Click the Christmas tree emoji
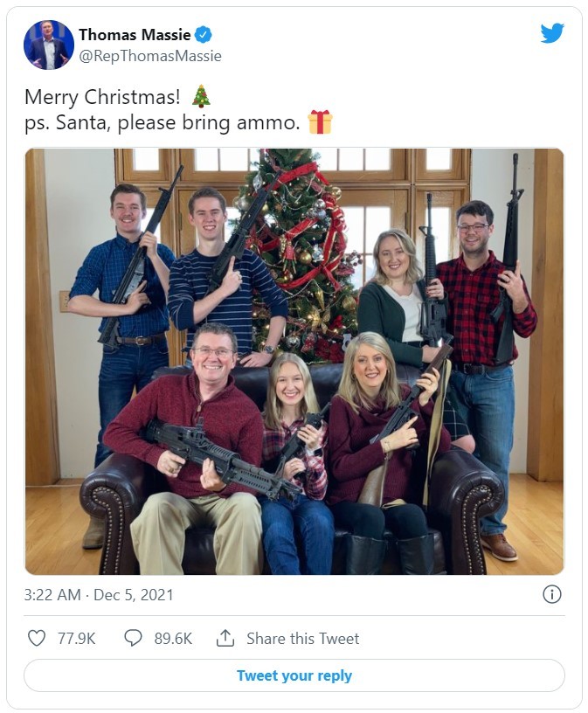 [x=201, y=95]
